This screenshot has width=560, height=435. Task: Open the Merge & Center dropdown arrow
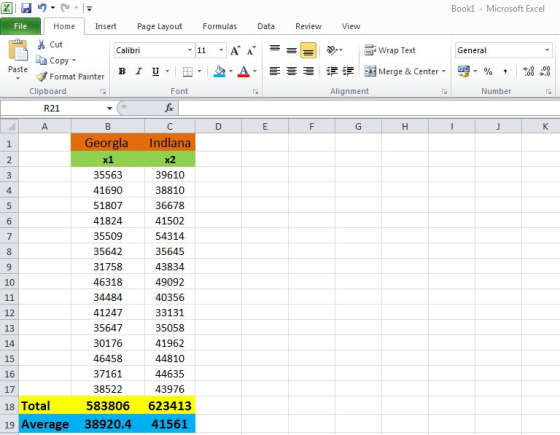444,71
